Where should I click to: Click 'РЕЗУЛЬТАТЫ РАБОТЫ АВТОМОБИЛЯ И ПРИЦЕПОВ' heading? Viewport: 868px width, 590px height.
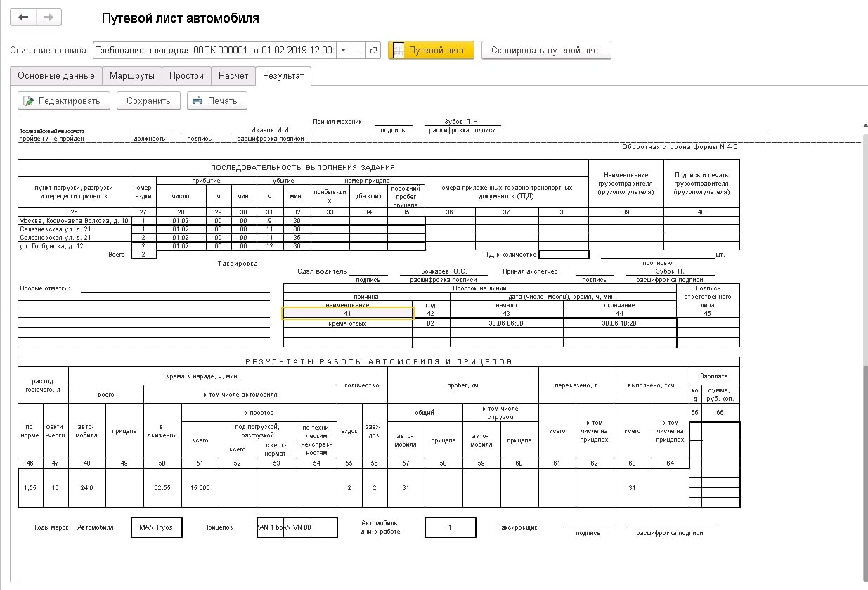(378, 361)
